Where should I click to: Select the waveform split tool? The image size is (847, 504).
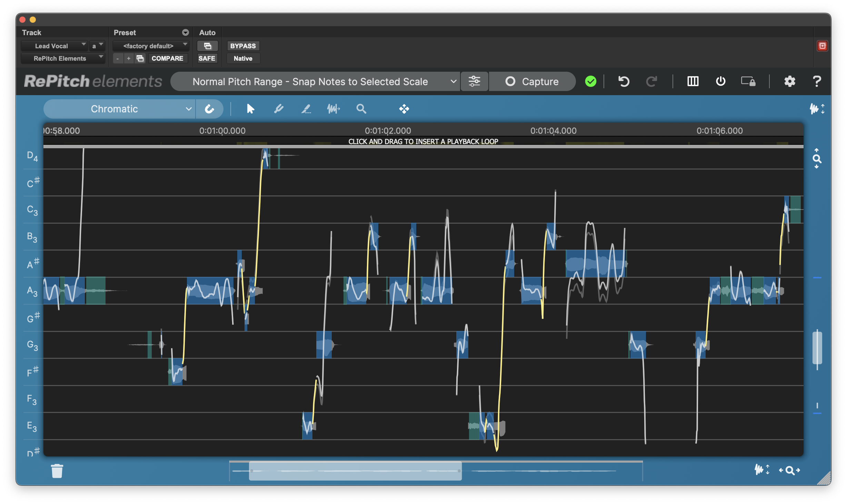pos(333,109)
